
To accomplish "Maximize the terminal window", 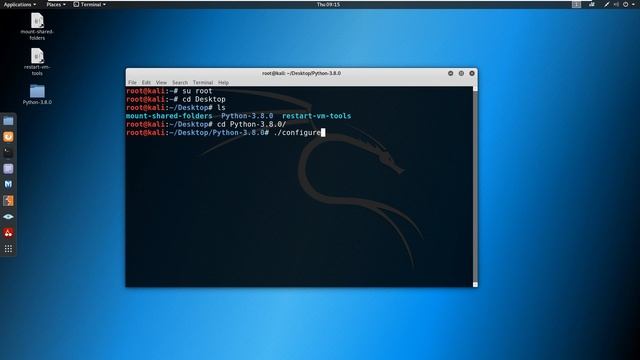I will [x=461, y=73].
